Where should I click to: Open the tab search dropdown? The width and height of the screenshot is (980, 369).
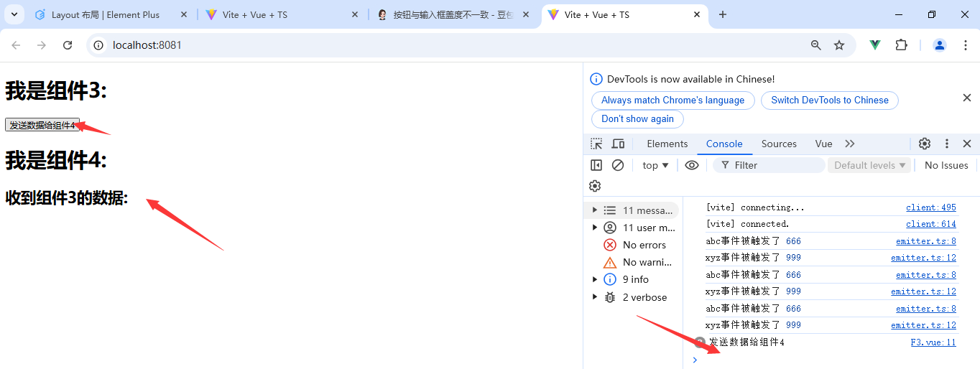pos(14,14)
